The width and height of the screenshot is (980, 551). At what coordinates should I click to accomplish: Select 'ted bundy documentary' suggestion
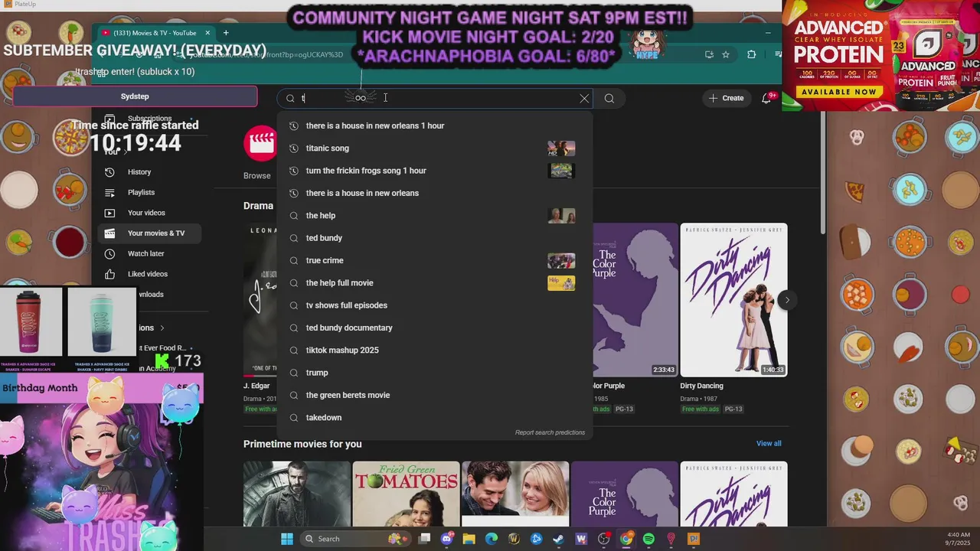pos(435,328)
